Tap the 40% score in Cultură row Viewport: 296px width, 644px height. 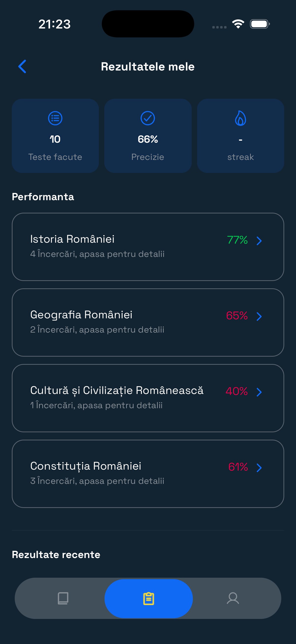pos(237,391)
